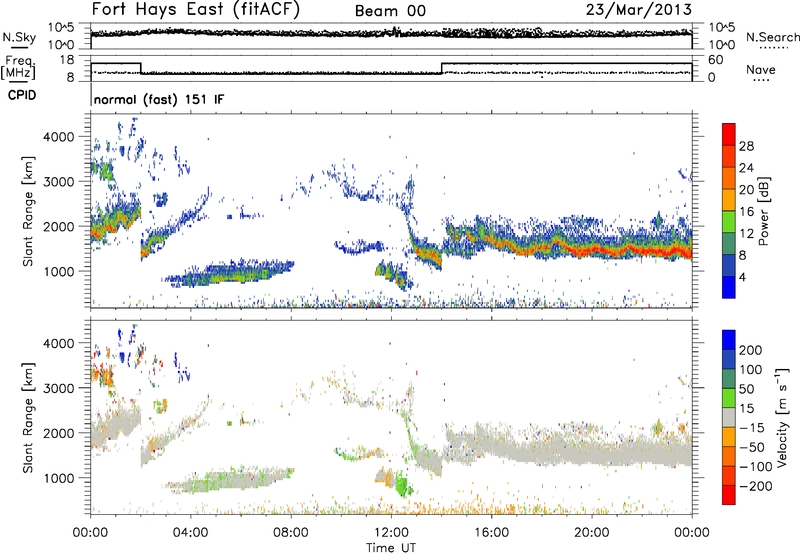
Task: Click the gray -15 to 15 velocity segment
Action: (x=729, y=417)
